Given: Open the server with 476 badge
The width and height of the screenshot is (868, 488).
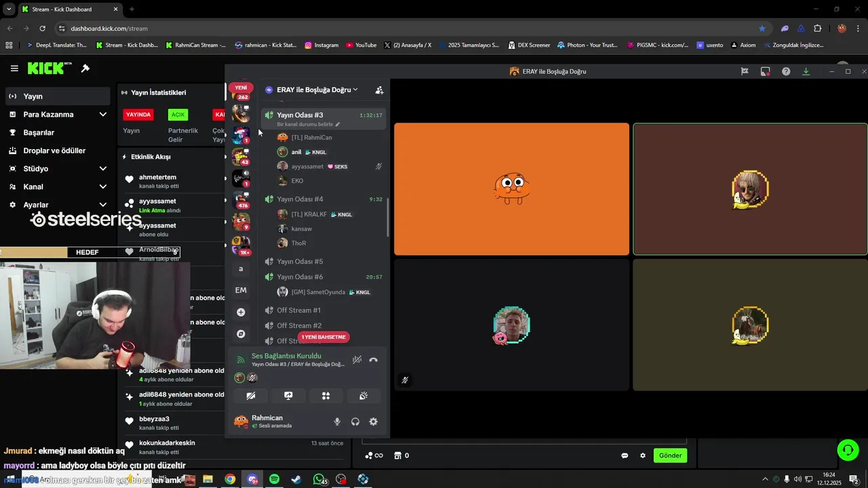Looking at the screenshot, I should tap(241, 200).
